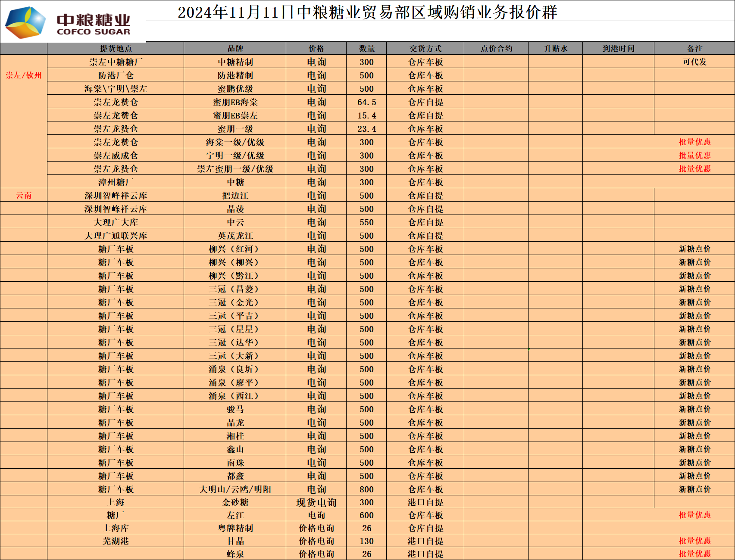The height and width of the screenshot is (560, 735).
Task: Click the 数量 header cell
Action: coord(366,48)
